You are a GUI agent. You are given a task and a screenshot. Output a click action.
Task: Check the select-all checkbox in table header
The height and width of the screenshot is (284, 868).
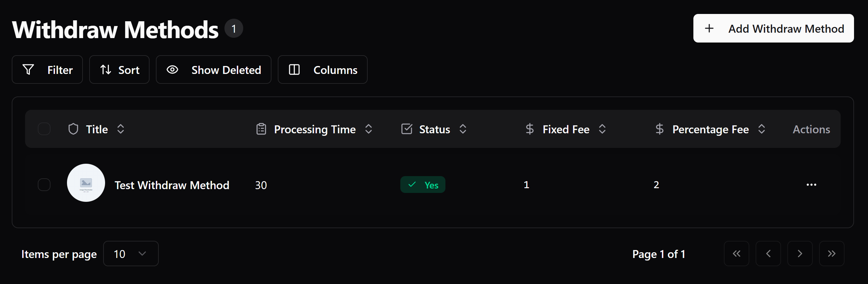(x=44, y=129)
